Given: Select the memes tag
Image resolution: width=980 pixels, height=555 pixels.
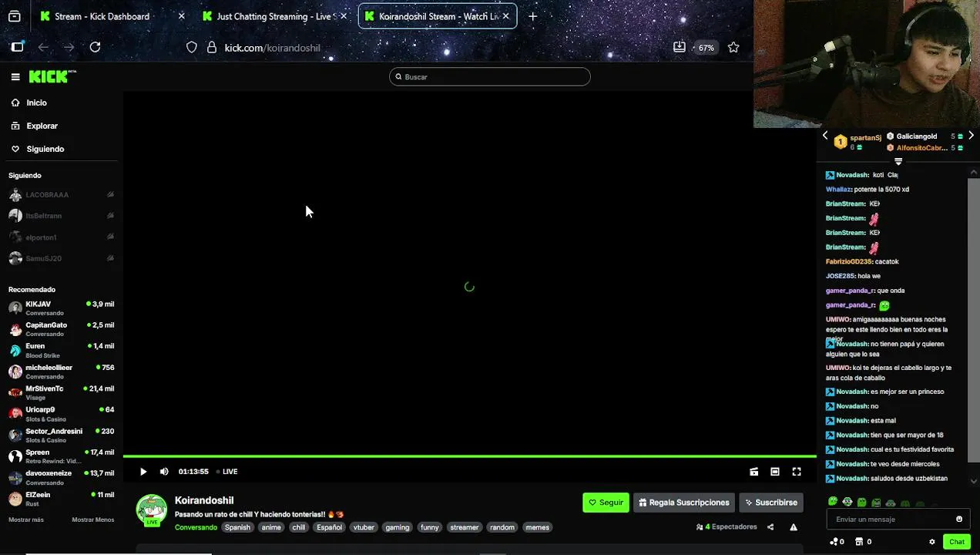Looking at the screenshot, I should [x=537, y=527].
